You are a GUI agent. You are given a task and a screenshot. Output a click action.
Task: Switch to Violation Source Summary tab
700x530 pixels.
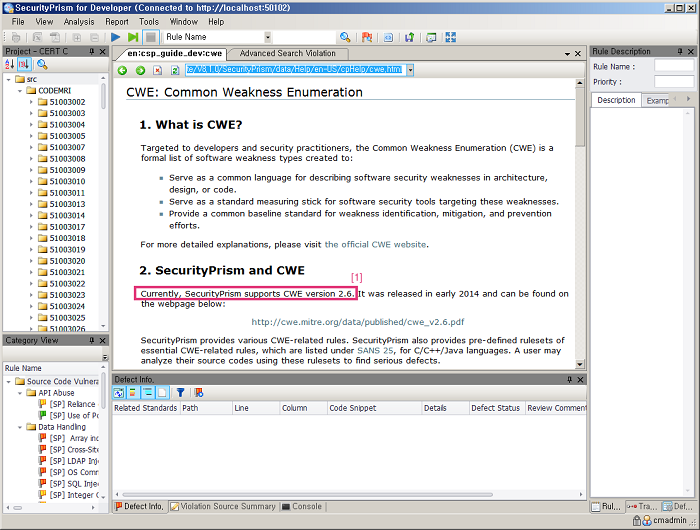tap(223, 506)
